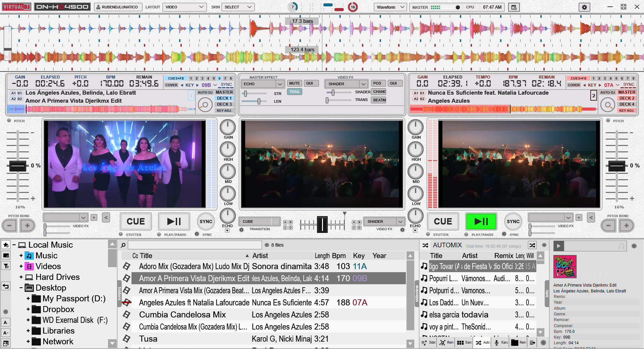
Task: Click the left deck pitch bend minus button
Action: (9, 226)
